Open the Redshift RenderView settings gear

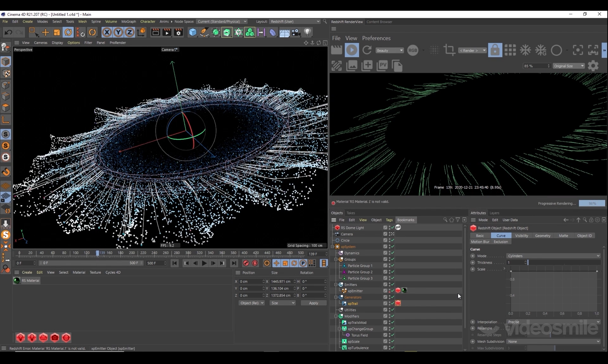(593, 66)
